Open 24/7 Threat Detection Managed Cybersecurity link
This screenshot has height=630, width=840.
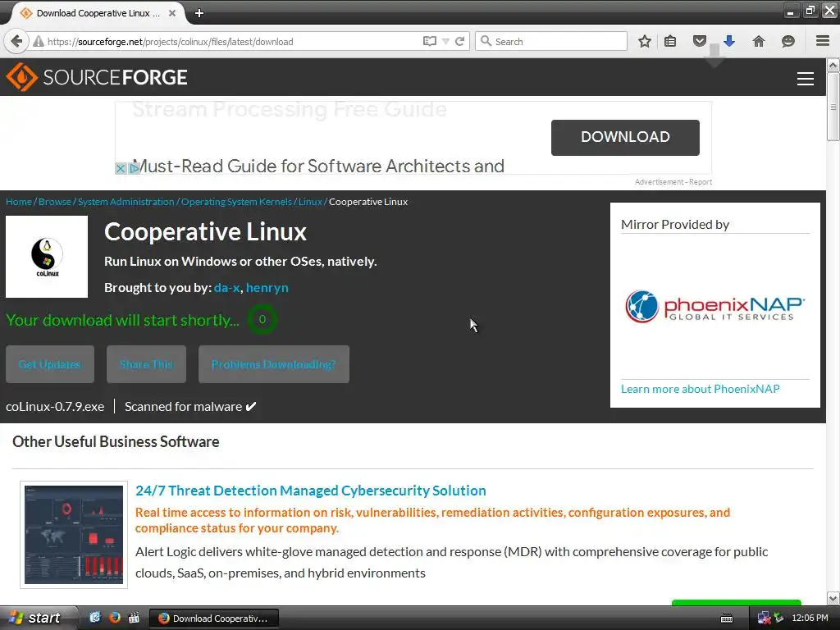311,491
